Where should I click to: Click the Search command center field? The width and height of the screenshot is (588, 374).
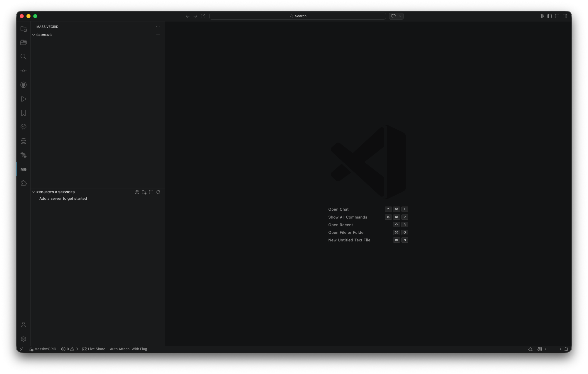pos(298,16)
